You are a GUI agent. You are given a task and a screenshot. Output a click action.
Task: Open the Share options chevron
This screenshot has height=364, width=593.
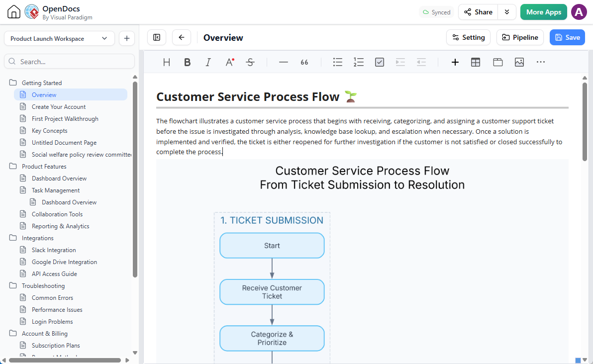pyautogui.click(x=507, y=12)
